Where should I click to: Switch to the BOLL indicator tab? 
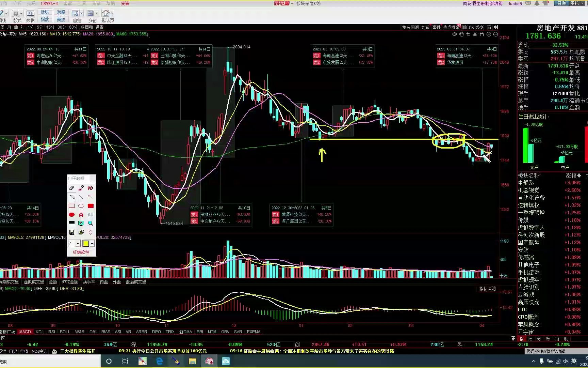point(65,332)
